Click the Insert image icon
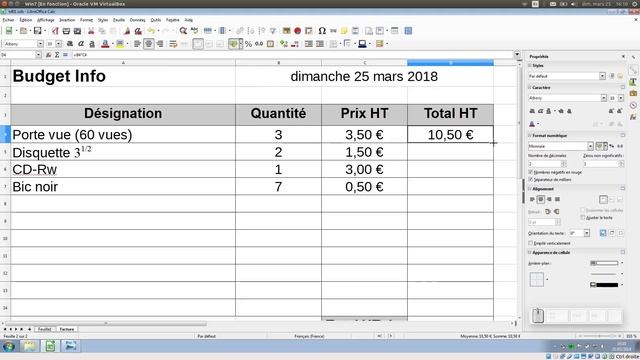 tap(287, 31)
